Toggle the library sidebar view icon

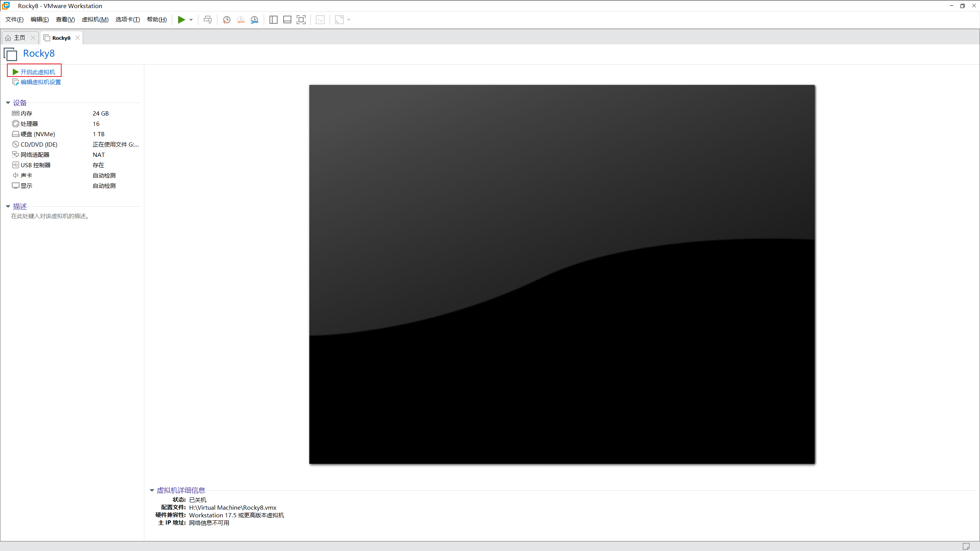(x=273, y=20)
